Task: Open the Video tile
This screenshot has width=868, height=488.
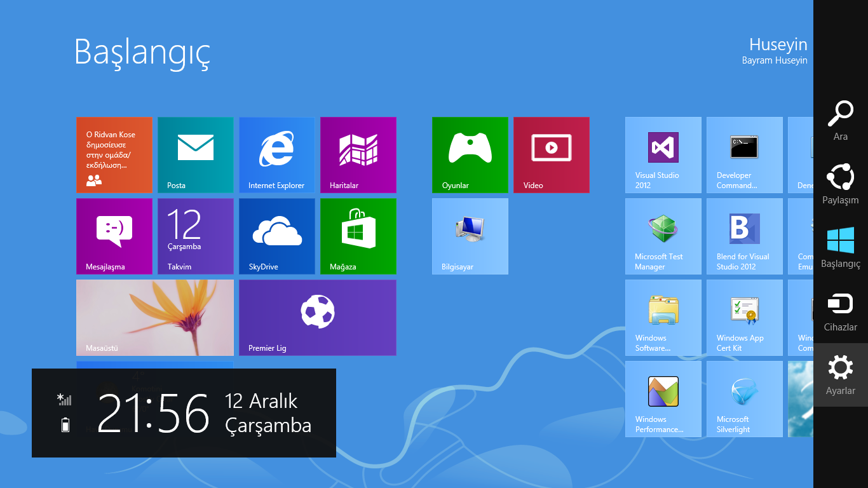Action: tap(552, 155)
